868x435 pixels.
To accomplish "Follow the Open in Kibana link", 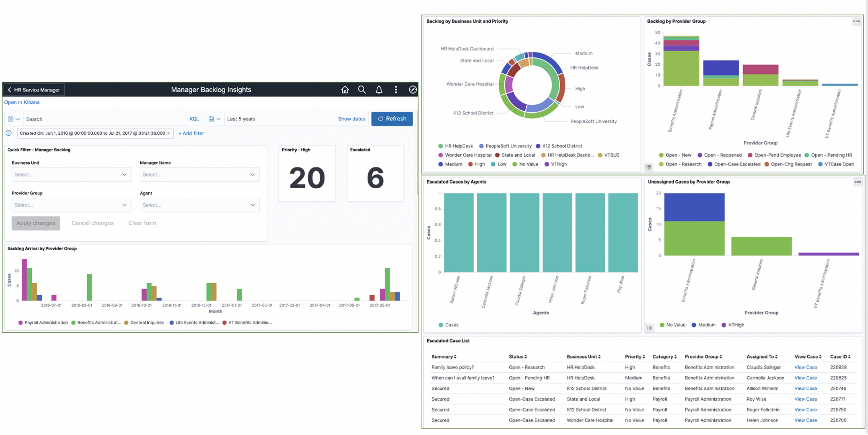I will [22, 102].
